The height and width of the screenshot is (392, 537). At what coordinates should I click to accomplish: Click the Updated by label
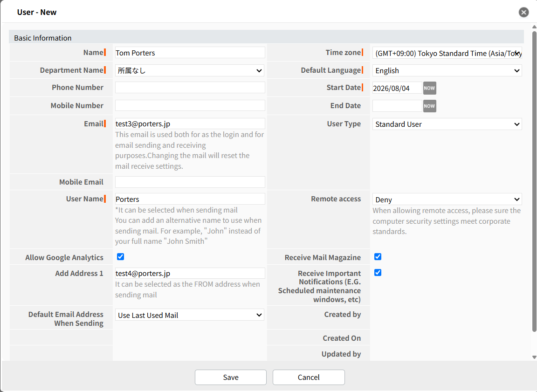coord(341,354)
